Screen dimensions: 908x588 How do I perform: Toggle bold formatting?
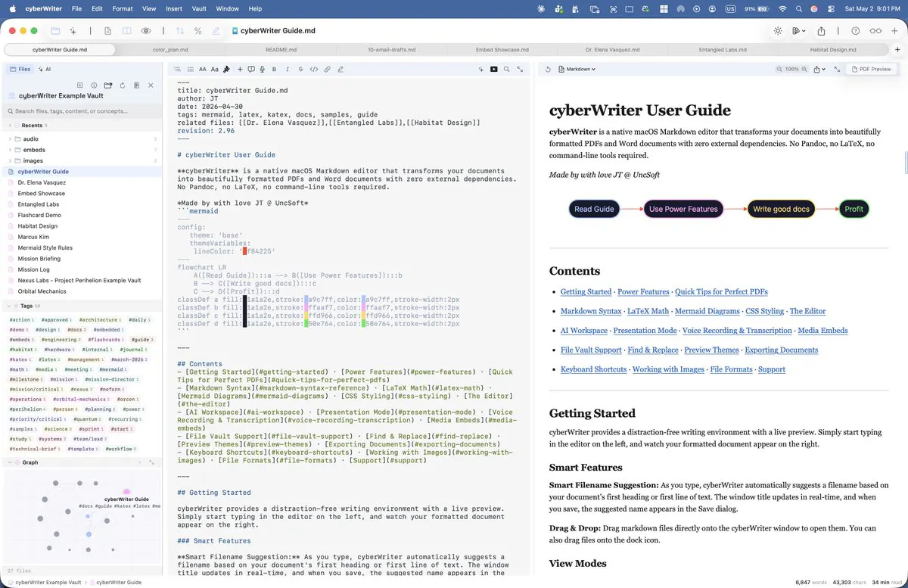click(274, 69)
